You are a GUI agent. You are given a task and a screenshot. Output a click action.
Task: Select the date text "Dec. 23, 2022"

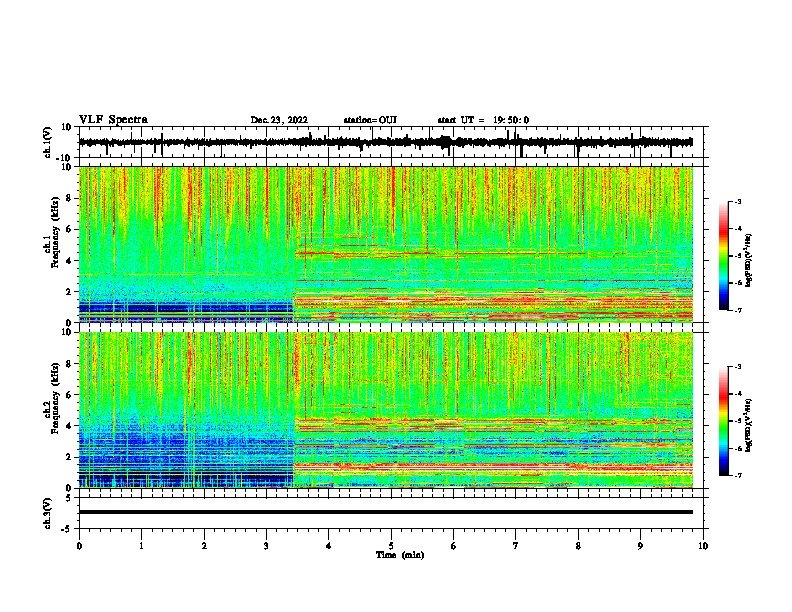coord(279,120)
